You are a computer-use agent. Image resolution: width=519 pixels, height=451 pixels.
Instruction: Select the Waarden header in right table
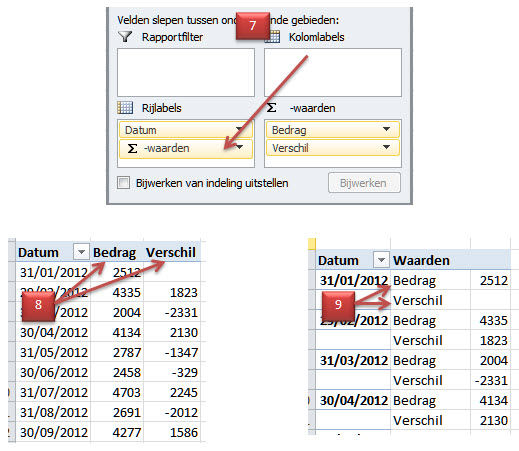click(421, 260)
